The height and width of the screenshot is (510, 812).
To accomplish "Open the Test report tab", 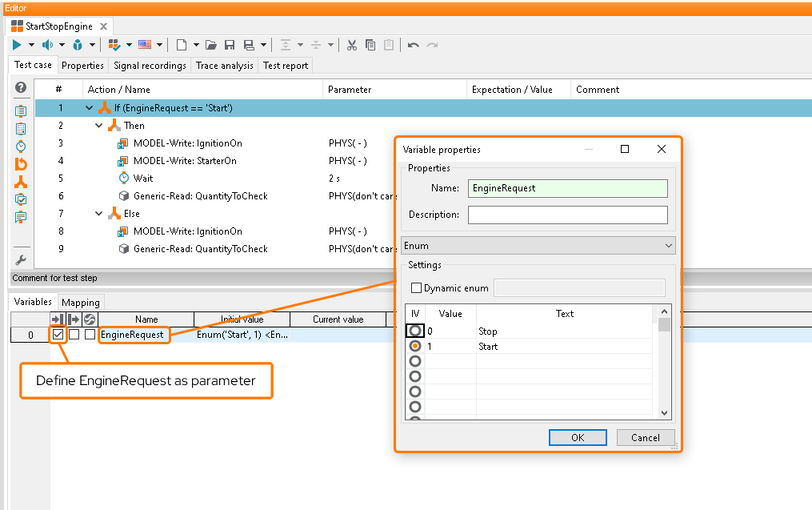I will point(286,66).
